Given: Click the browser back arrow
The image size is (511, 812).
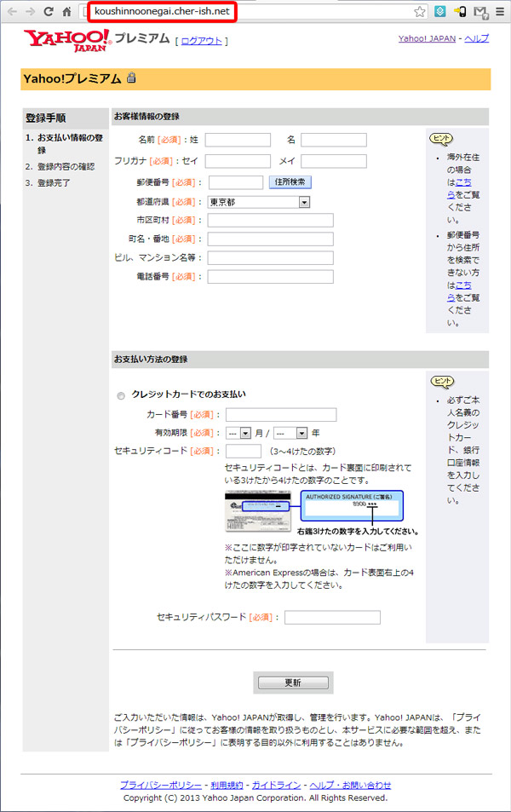Looking at the screenshot, I should tap(13, 11).
